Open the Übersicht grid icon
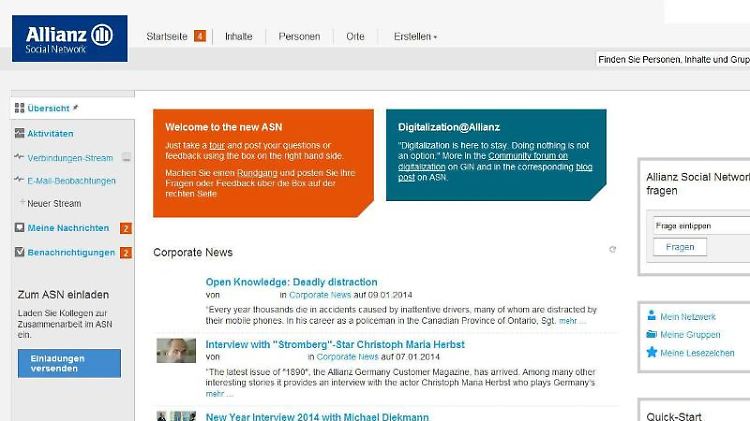 click(20, 108)
